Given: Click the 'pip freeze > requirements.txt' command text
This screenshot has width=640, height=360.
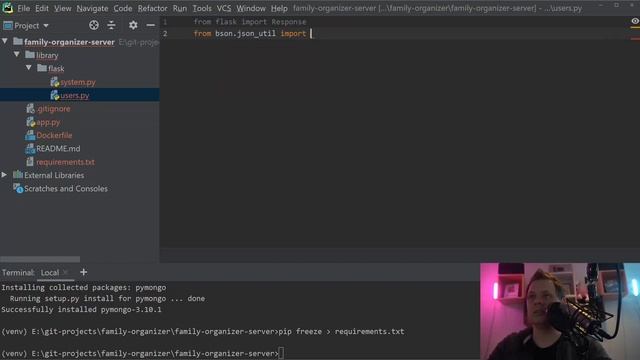Looking at the screenshot, I should point(341,331).
